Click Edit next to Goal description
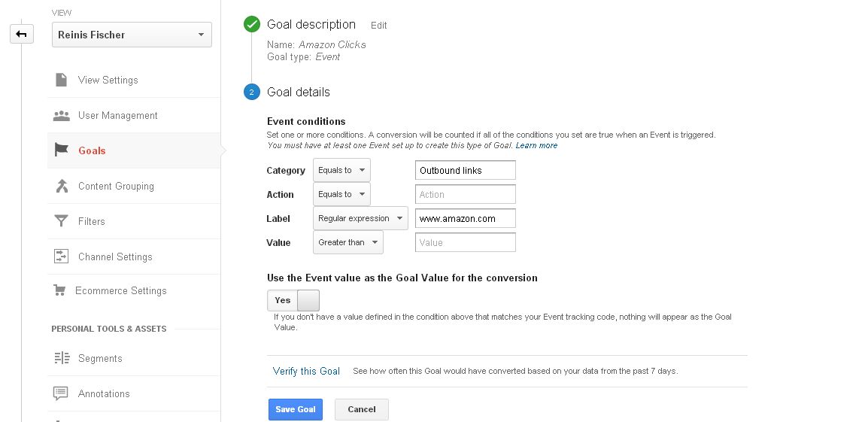 point(378,26)
